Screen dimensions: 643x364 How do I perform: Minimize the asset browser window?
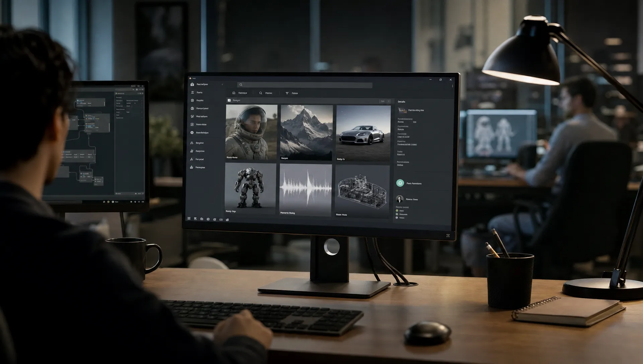431,79
